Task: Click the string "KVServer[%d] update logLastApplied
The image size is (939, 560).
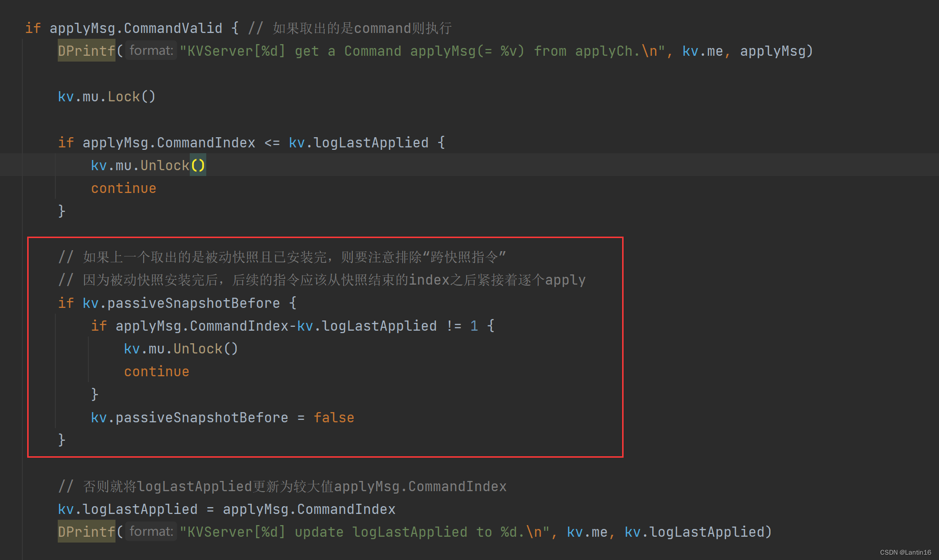Action: click(364, 532)
